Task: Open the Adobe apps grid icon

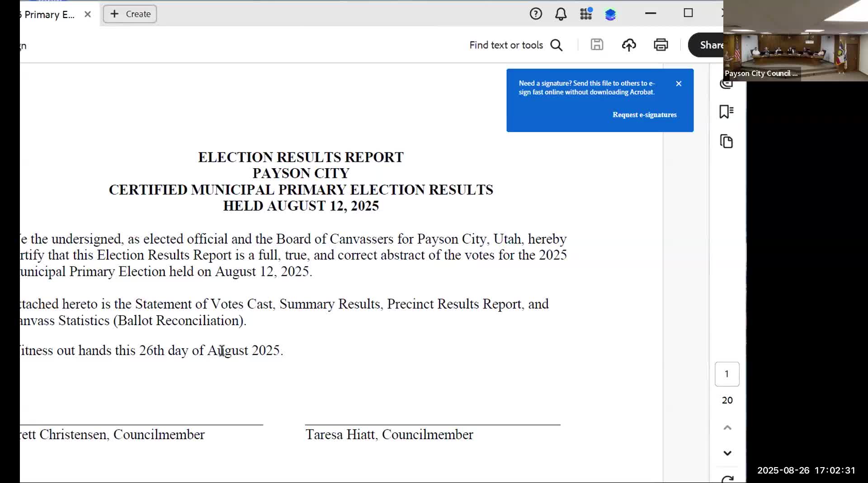Action: [586, 14]
